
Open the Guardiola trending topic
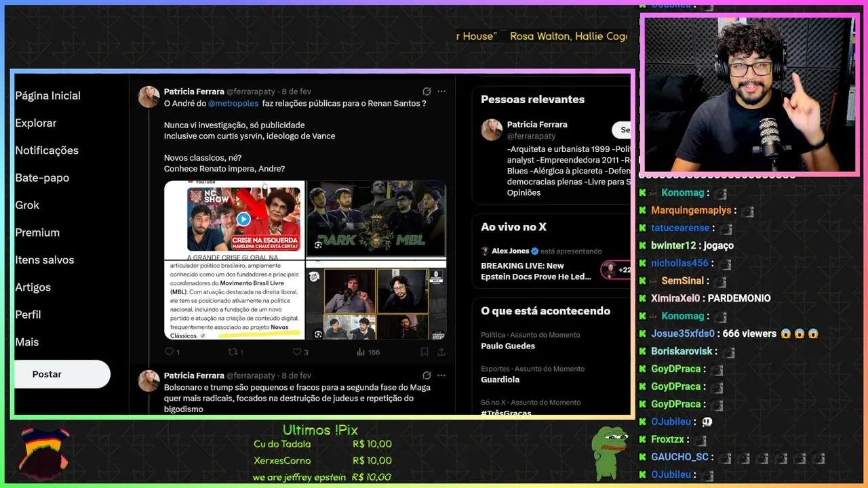point(500,380)
